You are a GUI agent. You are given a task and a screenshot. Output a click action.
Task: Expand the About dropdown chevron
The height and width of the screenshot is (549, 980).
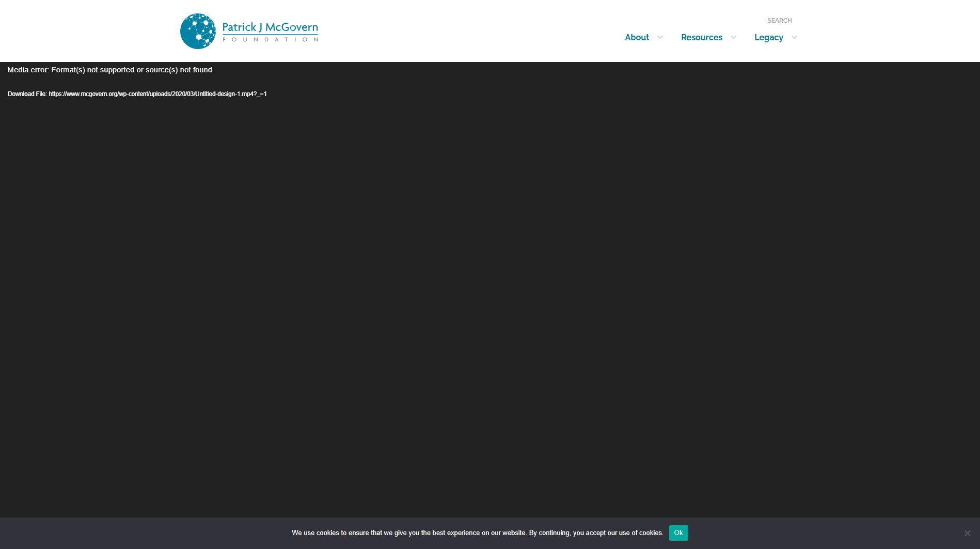pos(660,38)
